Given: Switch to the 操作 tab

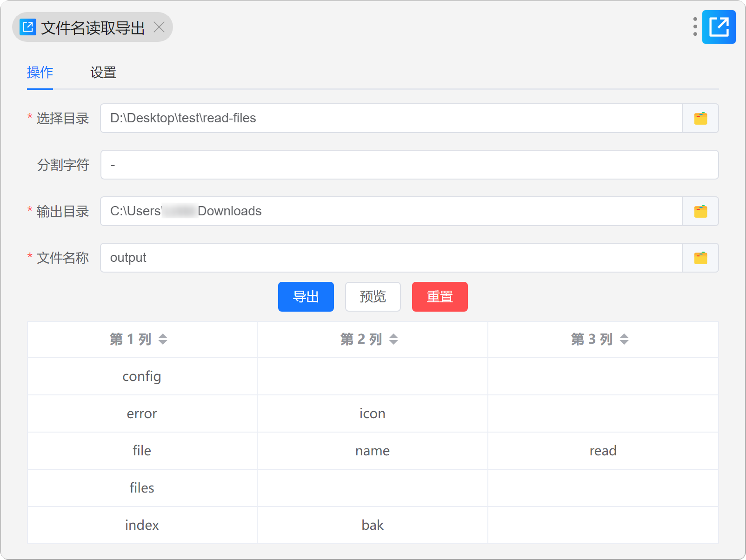Looking at the screenshot, I should [40, 73].
